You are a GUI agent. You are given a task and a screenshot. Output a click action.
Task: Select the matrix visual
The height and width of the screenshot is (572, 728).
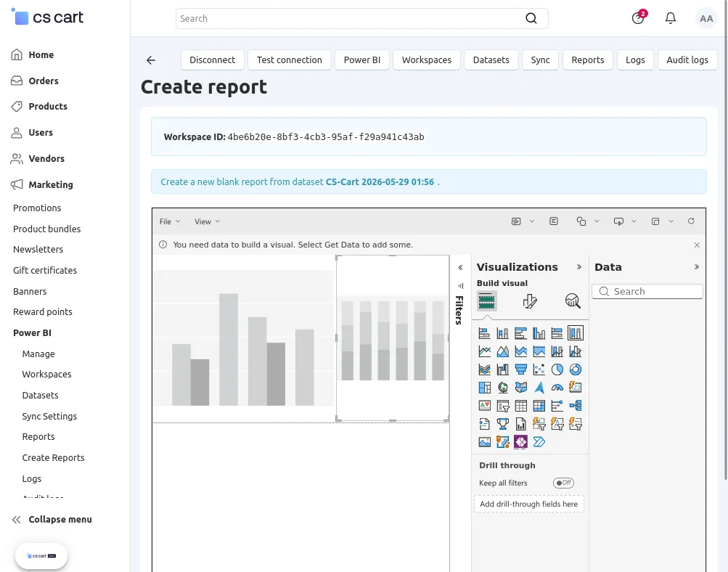539,405
